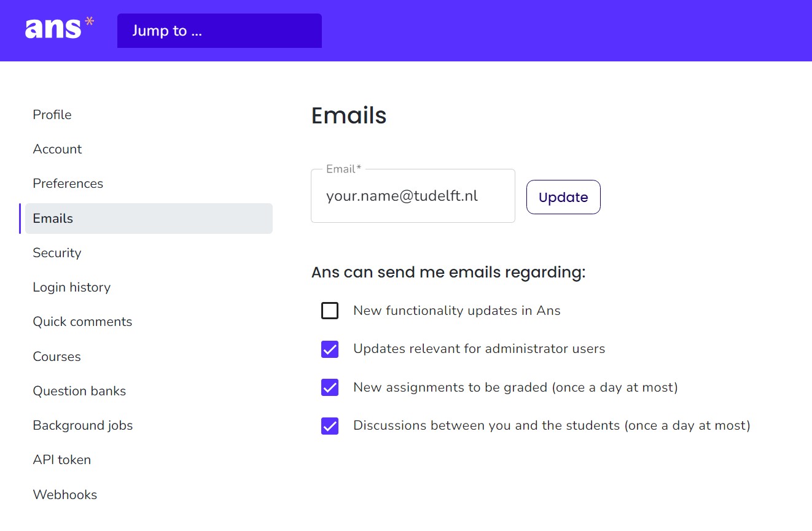Click the Update button next to the email

click(x=563, y=196)
